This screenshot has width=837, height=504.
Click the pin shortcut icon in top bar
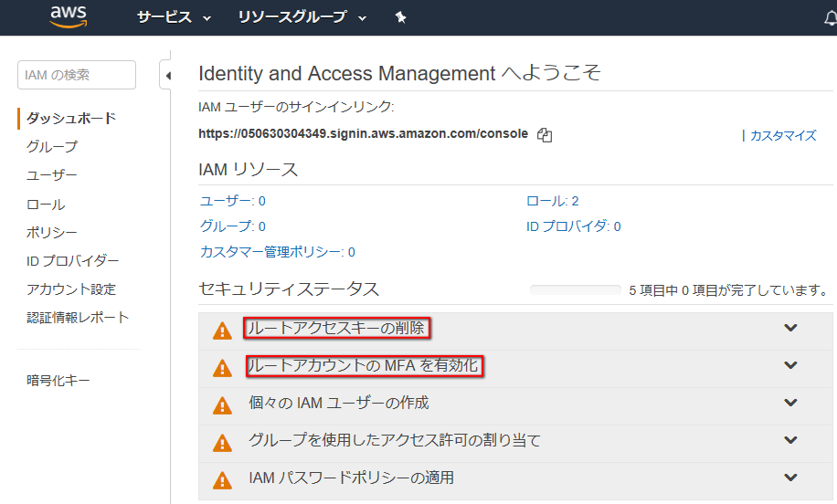tap(399, 17)
